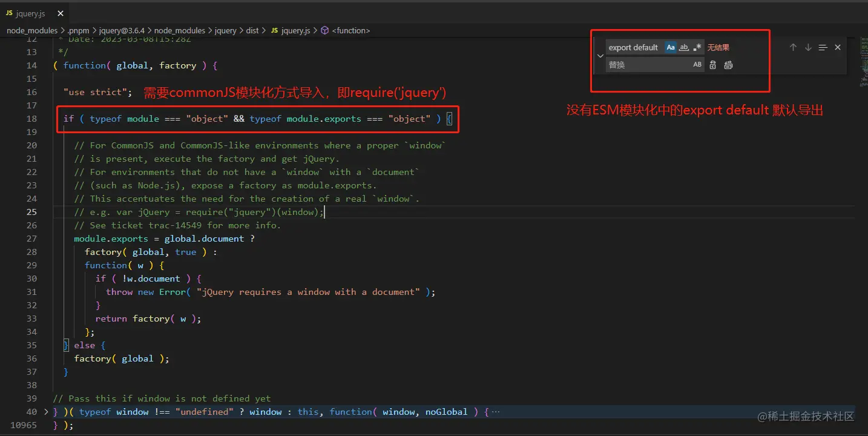Viewport: 868px width, 436px height.
Task: Click the Replace All icon
Action: [x=728, y=65]
